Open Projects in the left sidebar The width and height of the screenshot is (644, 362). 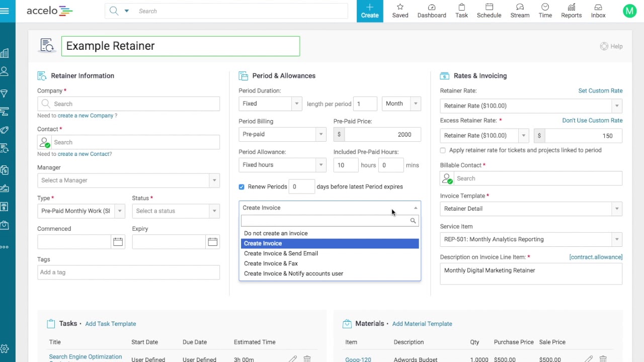[x=5, y=111]
